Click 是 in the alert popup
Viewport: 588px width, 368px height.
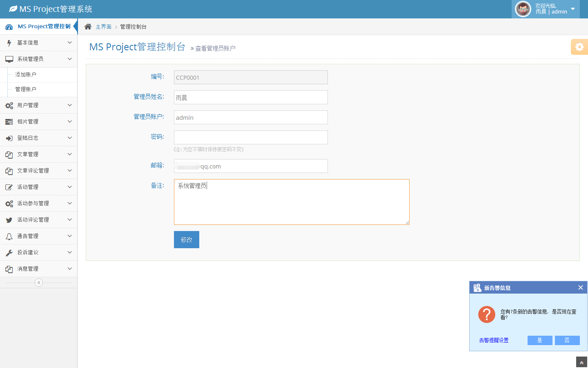(x=539, y=340)
